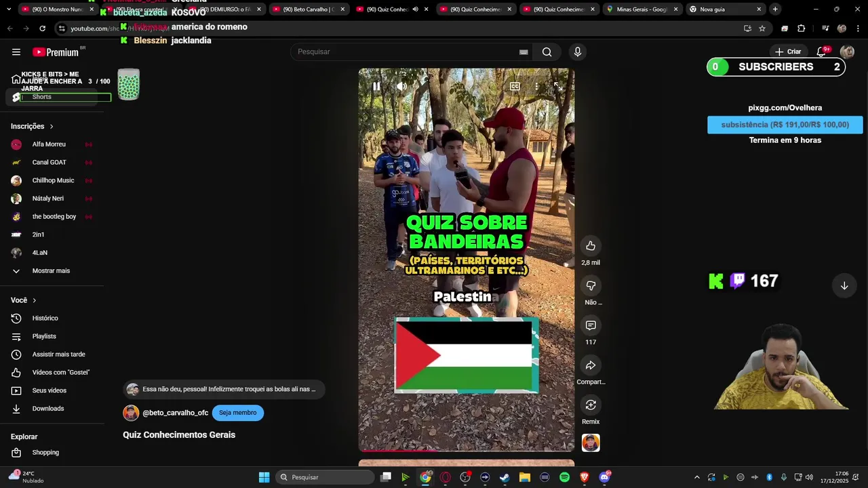Open browser extensions puzzle icon

coord(802,28)
